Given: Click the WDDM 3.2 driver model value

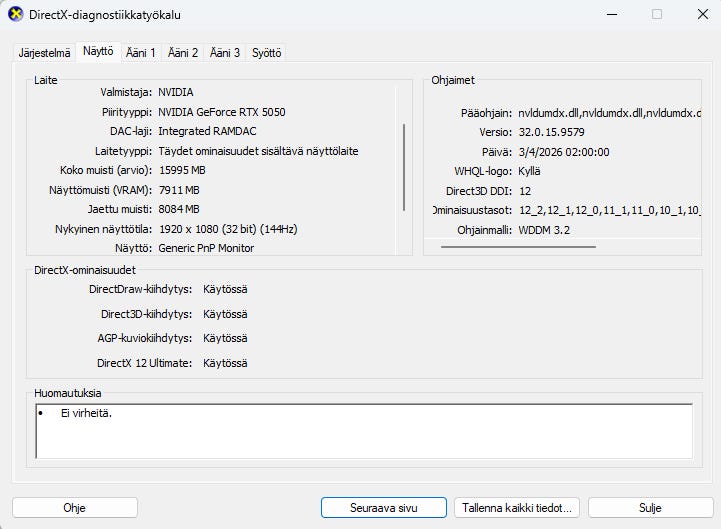Looking at the screenshot, I should [x=544, y=230].
